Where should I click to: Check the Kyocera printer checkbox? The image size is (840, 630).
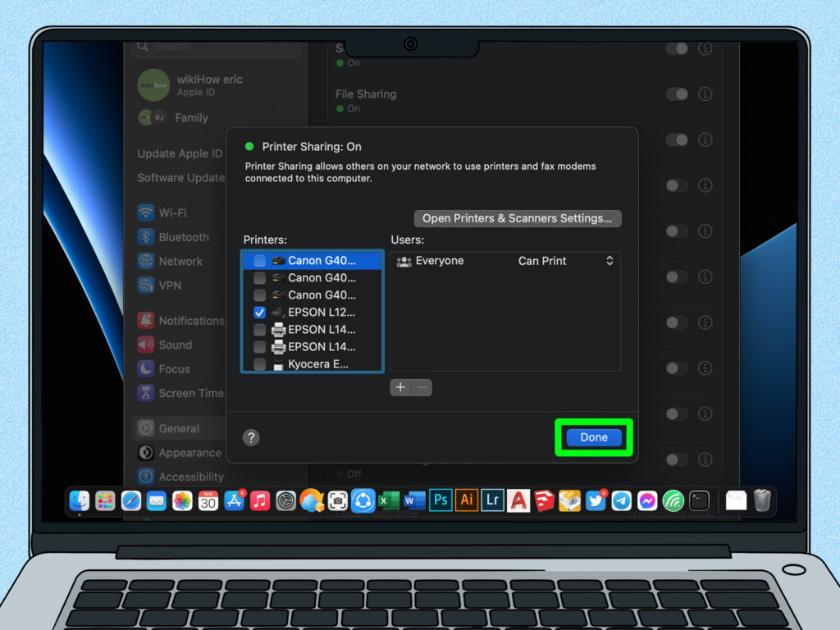pyautogui.click(x=259, y=363)
